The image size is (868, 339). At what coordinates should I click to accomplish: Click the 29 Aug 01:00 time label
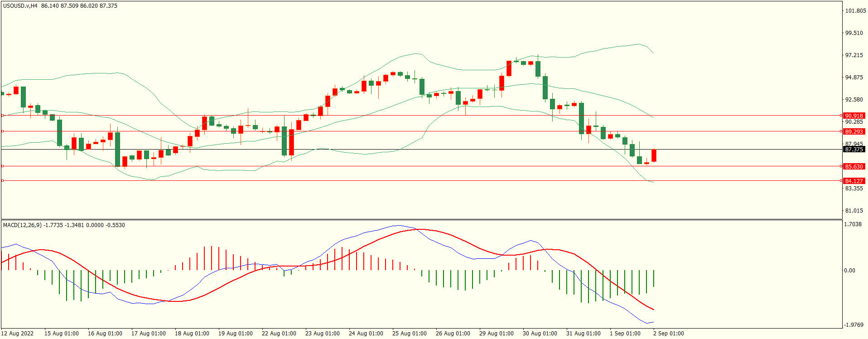click(497, 334)
